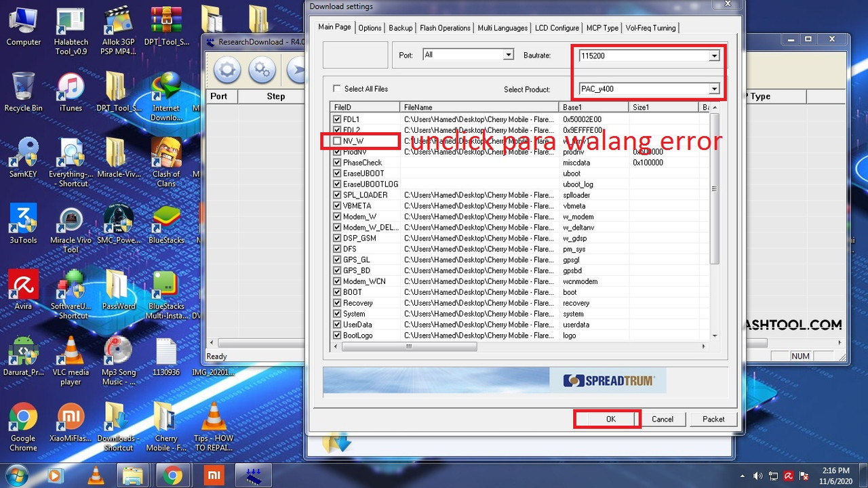The height and width of the screenshot is (488, 868).
Task: Open the Avira desktop icon
Action: (x=24, y=289)
